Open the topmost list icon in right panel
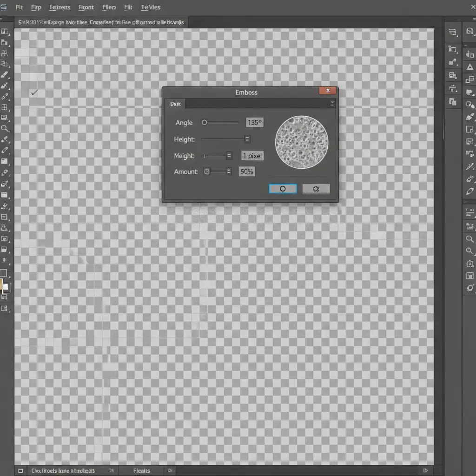The height and width of the screenshot is (476, 476). [452, 32]
